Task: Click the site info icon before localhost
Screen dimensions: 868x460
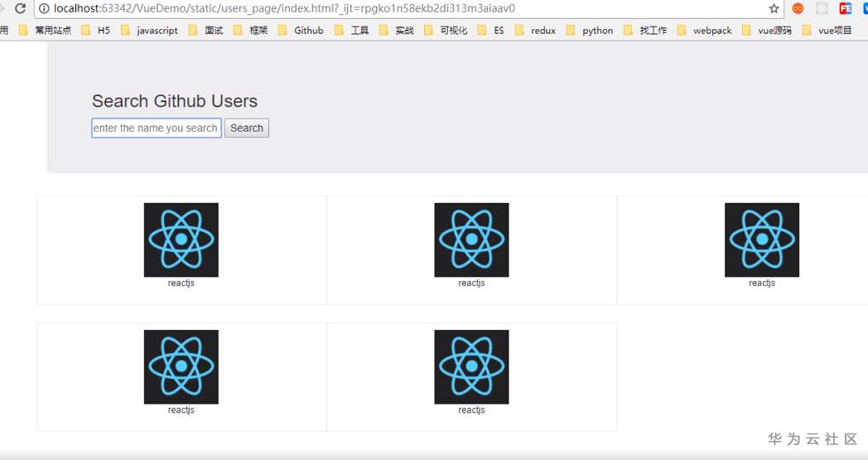Action: pos(44,8)
